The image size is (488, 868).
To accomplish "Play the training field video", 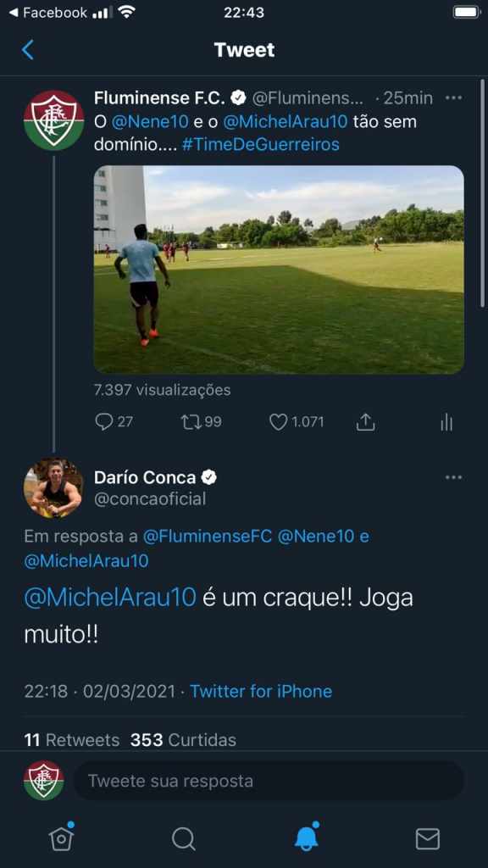I will [x=278, y=270].
